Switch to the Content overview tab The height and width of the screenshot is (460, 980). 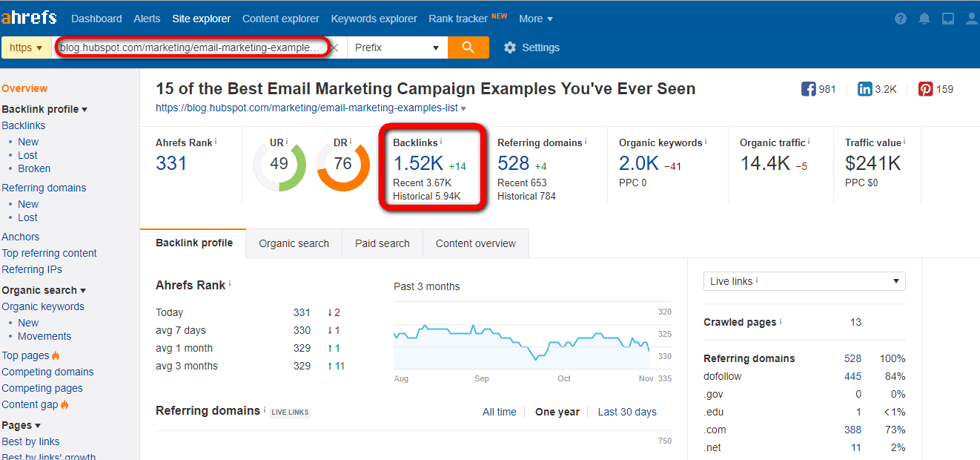click(476, 243)
